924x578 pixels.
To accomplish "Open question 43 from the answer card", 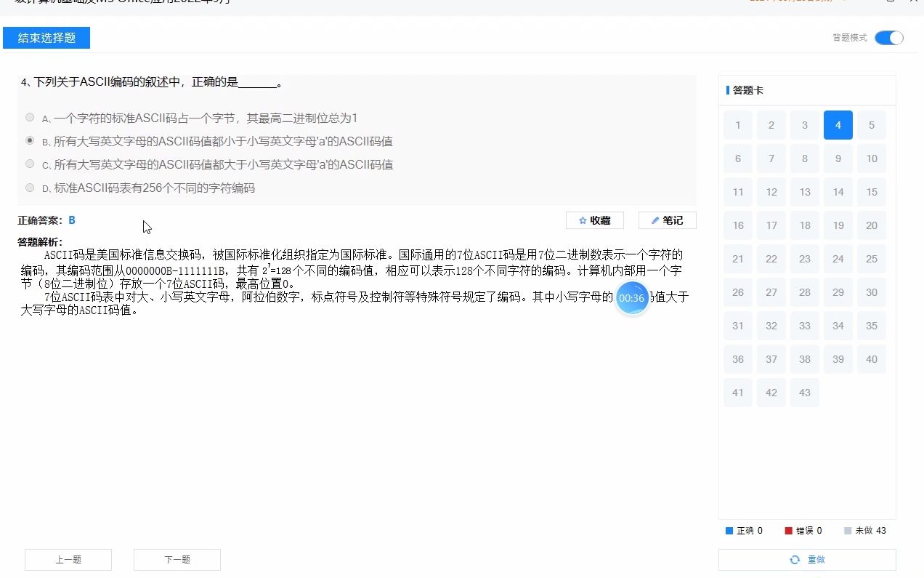I will 804,392.
